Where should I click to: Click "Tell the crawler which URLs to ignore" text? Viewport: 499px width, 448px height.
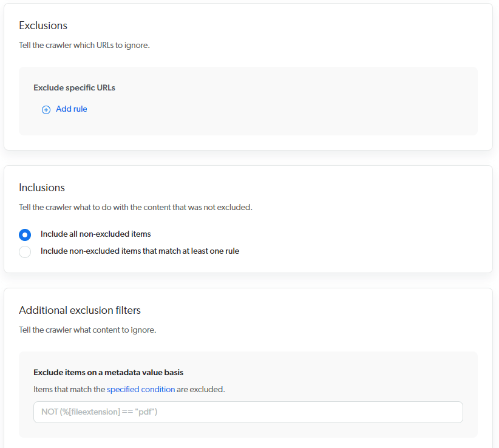[84, 45]
